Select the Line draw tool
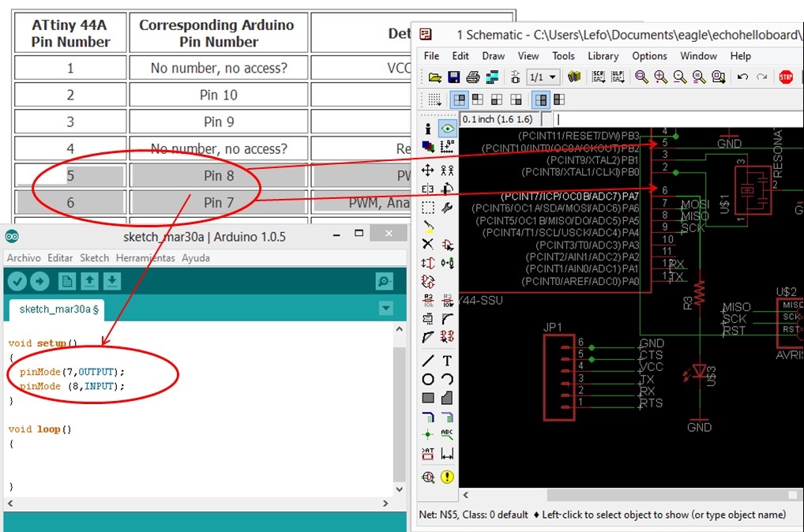This screenshot has width=804, height=532. tap(427, 361)
